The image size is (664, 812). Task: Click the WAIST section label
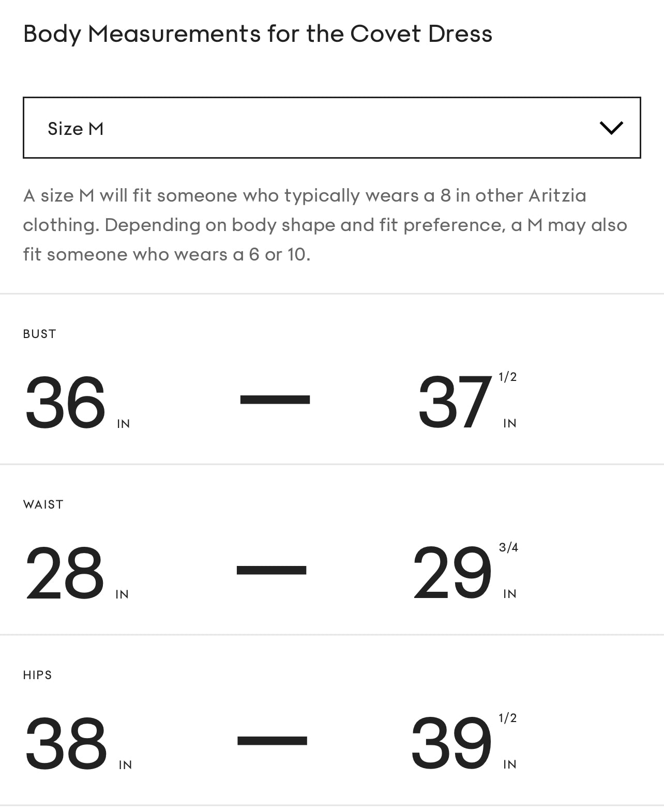43,504
